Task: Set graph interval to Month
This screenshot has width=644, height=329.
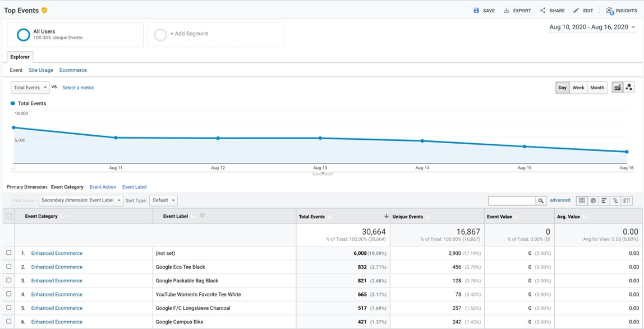Action: click(x=597, y=88)
